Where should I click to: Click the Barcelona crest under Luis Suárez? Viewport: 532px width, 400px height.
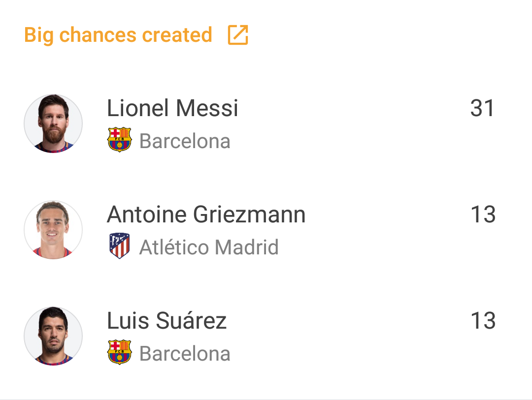pos(119,352)
